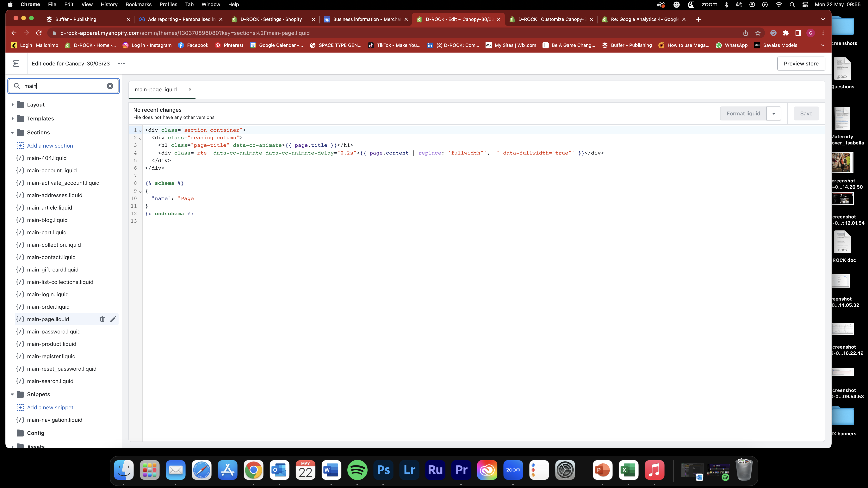The height and width of the screenshot is (488, 868).
Task: Click the exit editor back icon
Action: [x=16, y=64]
